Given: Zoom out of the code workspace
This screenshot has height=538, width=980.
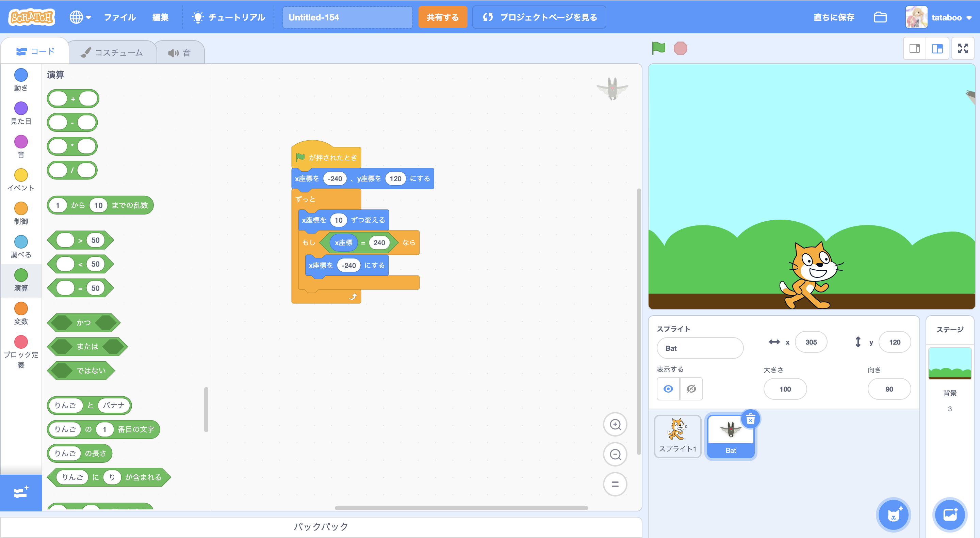Looking at the screenshot, I should point(615,454).
